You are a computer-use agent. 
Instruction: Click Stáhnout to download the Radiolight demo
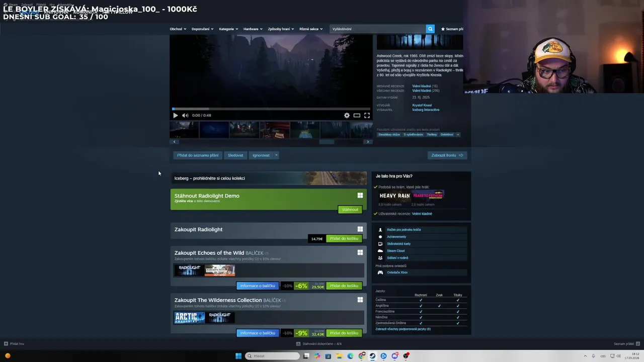350,210
